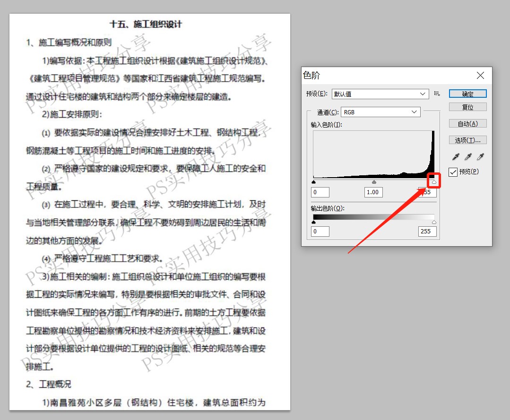Reset adjustments with the 复位 button
Screen dimensions: 510x420
click(467, 107)
